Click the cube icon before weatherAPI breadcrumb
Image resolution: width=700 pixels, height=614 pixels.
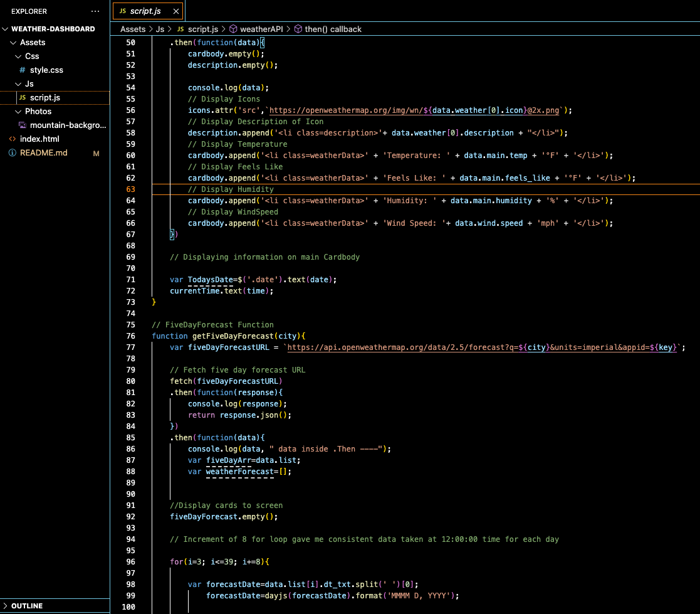(x=233, y=29)
